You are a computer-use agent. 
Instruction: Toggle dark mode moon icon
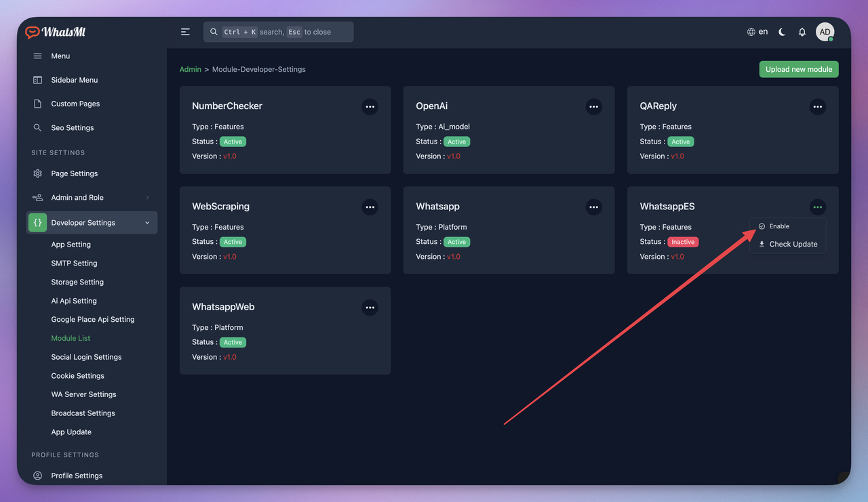[782, 32]
